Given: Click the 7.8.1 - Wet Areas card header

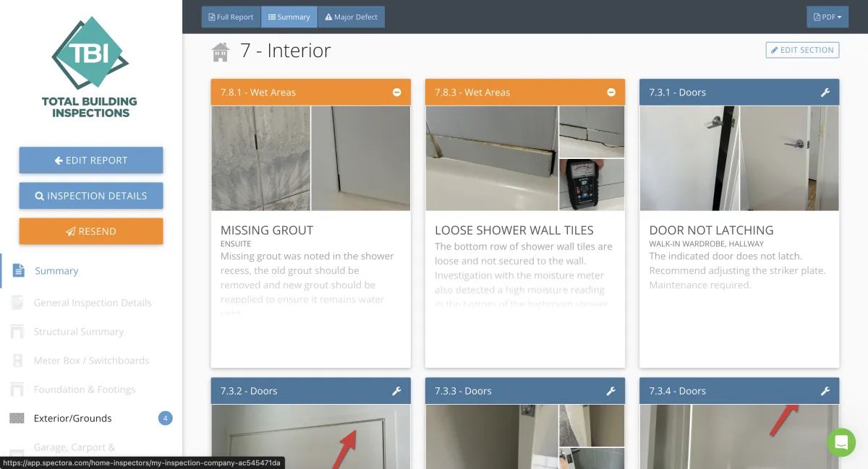Looking at the screenshot, I should coord(311,92).
